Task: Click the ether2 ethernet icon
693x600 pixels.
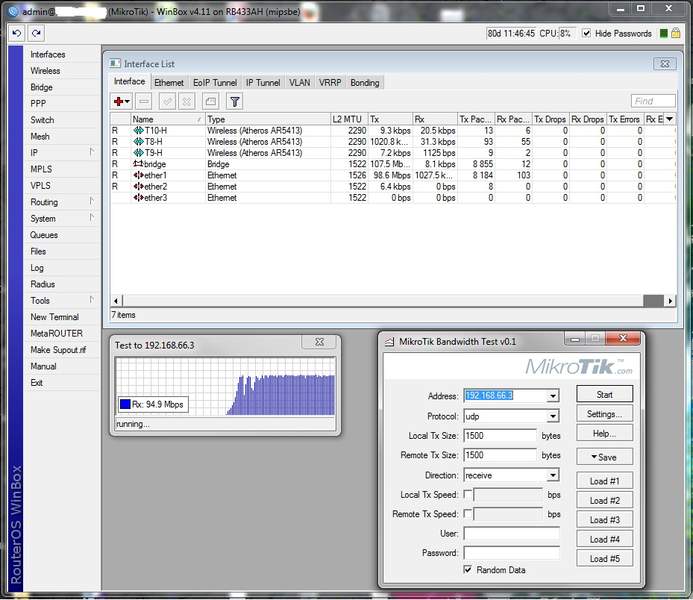Action: (x=138, y=186)
